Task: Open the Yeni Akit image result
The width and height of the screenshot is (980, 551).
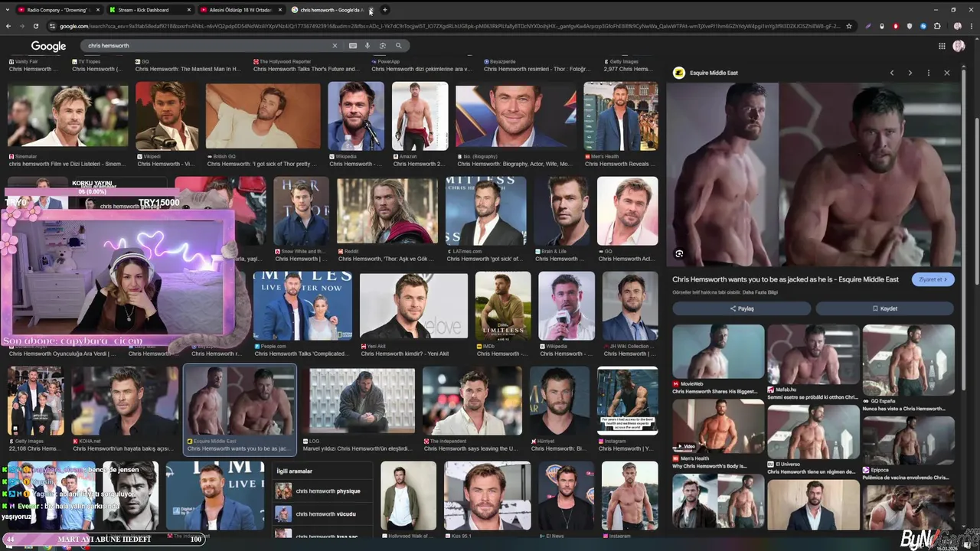Action: click(x=413, y=306)
